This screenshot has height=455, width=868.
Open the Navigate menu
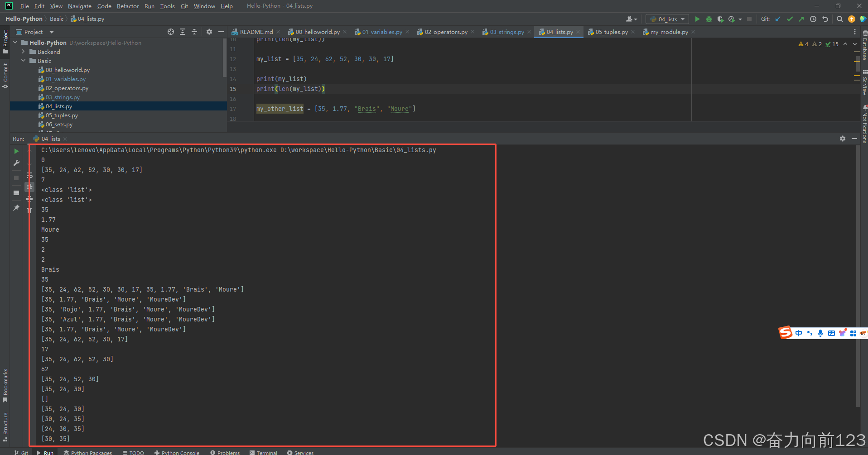[x=80, y=6]
